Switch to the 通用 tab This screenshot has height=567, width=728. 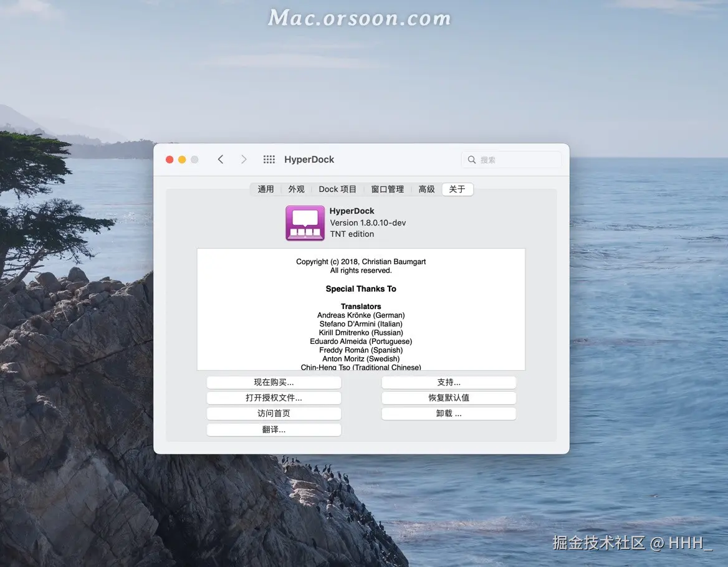[x=266, y=189]
